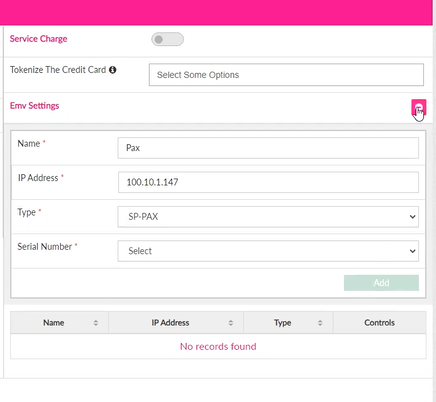Click the IP Address field showing 100.10.1.147
This screenshot has height=402, width=436.
coord(268,182)
